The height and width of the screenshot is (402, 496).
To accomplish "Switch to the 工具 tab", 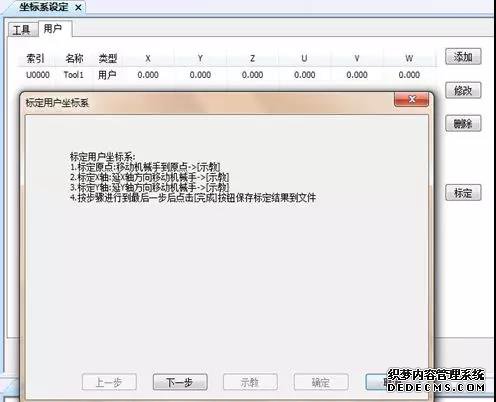I will click(22, 30).
